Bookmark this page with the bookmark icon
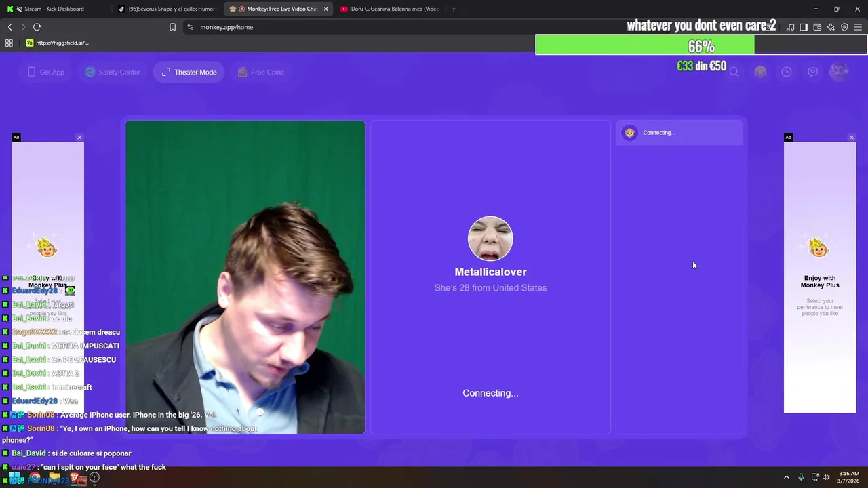This screenshot has height=488, width=868. click(172, 27)
